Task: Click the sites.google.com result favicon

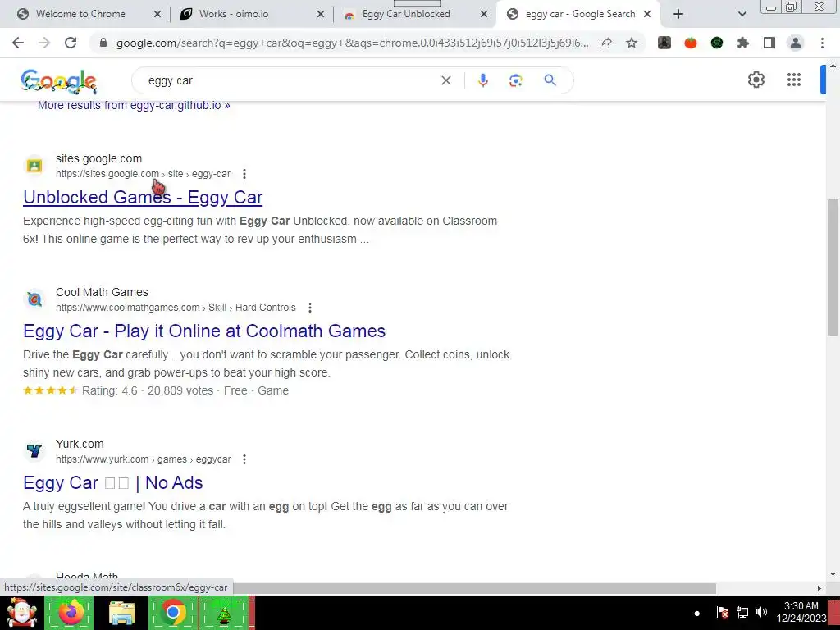Action: pyautogui.click(x=34, y=166)
